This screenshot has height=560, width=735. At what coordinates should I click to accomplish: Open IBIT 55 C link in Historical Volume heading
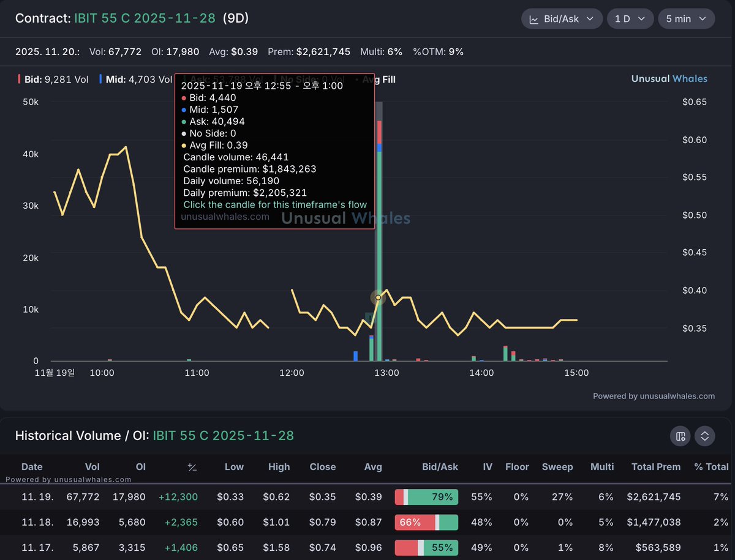(224, 436)
